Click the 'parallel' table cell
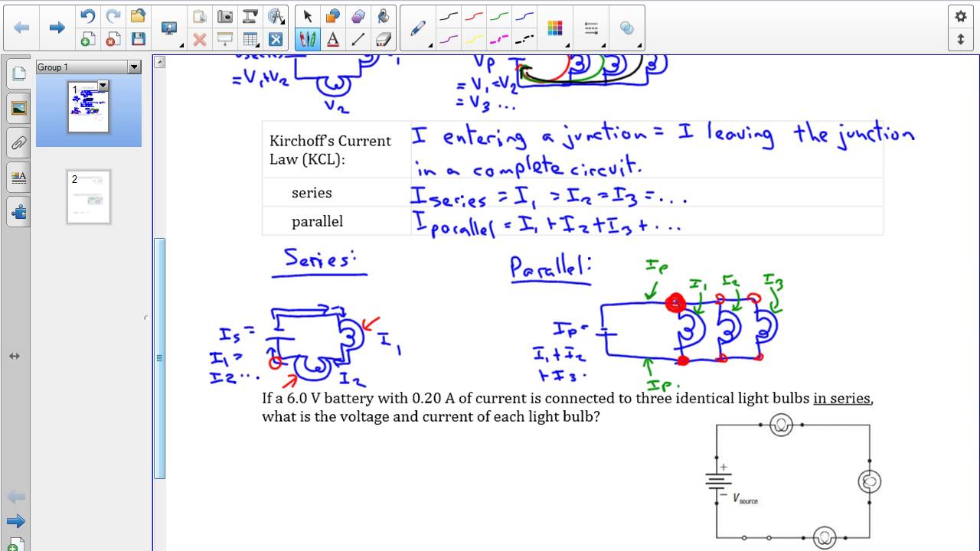 pos(336,221)
